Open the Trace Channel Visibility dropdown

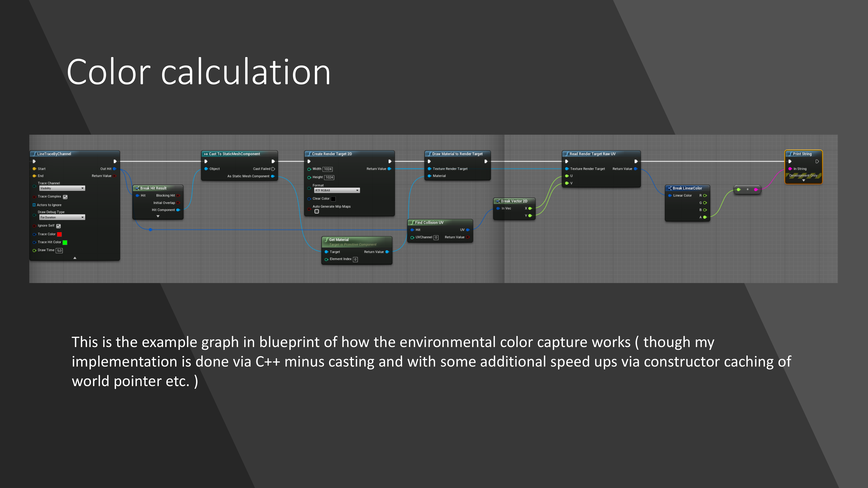62,188
